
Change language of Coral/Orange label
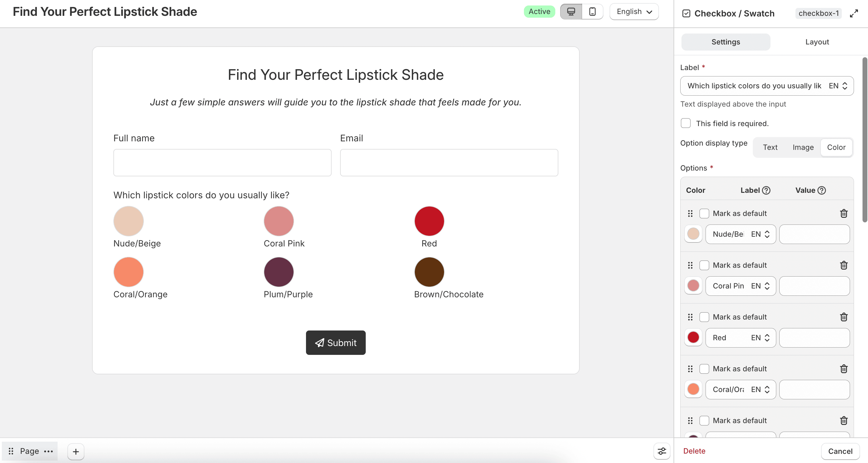[760, 390]
